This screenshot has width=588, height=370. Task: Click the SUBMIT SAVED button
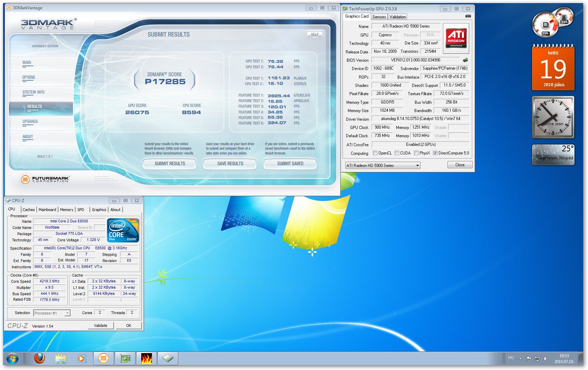coord(290,164)
